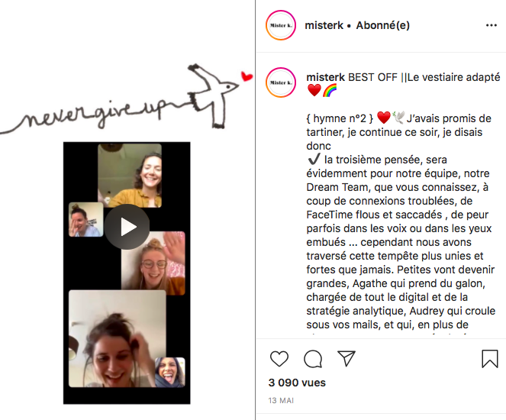Play the video with center play button

tap(127, 227)
